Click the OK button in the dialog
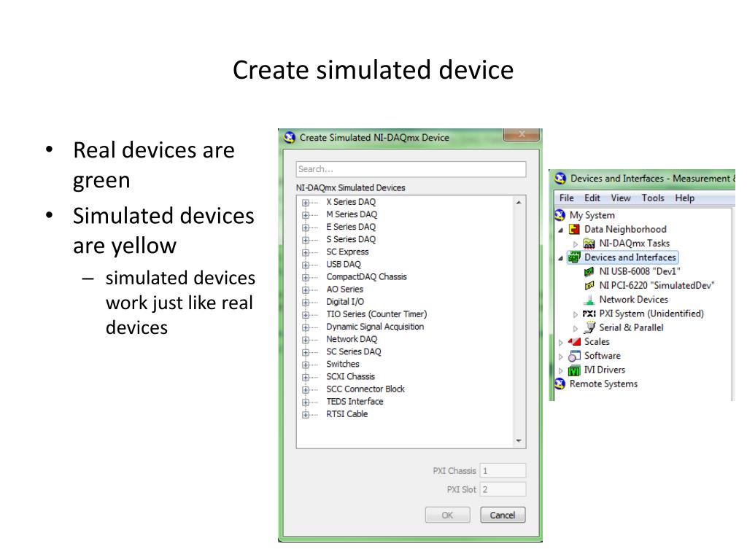 447,516
